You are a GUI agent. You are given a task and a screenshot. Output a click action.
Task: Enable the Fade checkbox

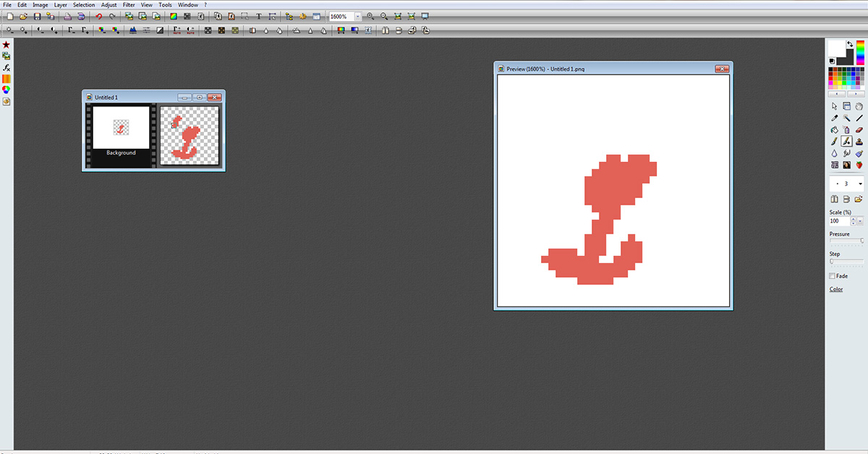tap(833, 276)
